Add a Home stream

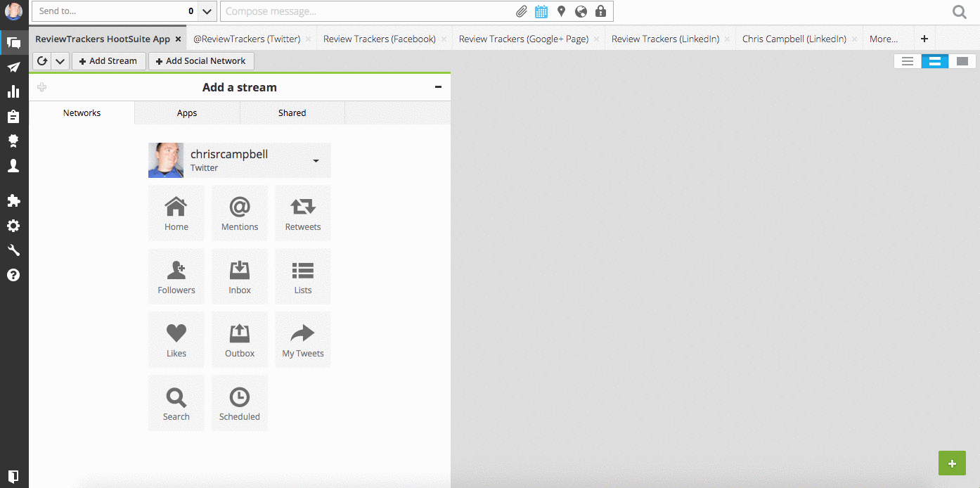pyautogui.click(x=176, y=213)
